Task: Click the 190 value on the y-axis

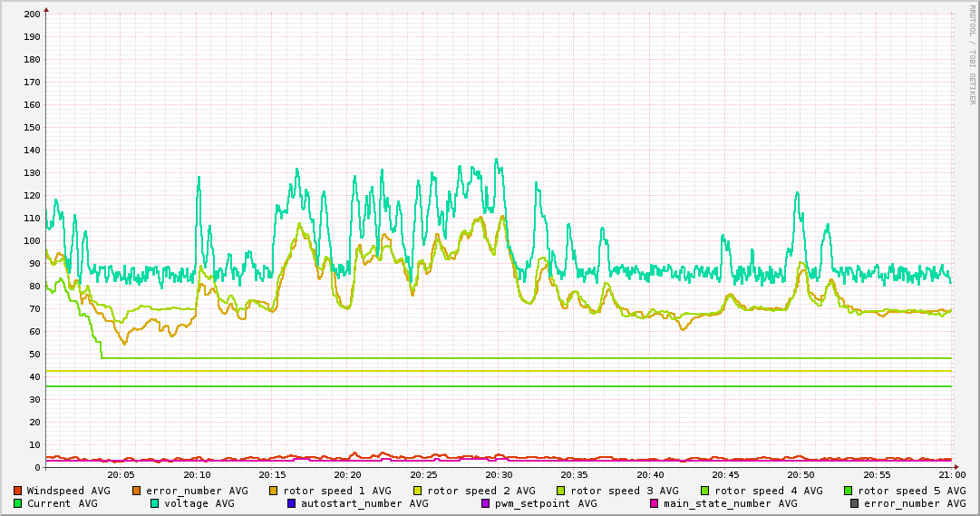Action: coord(32,36)
